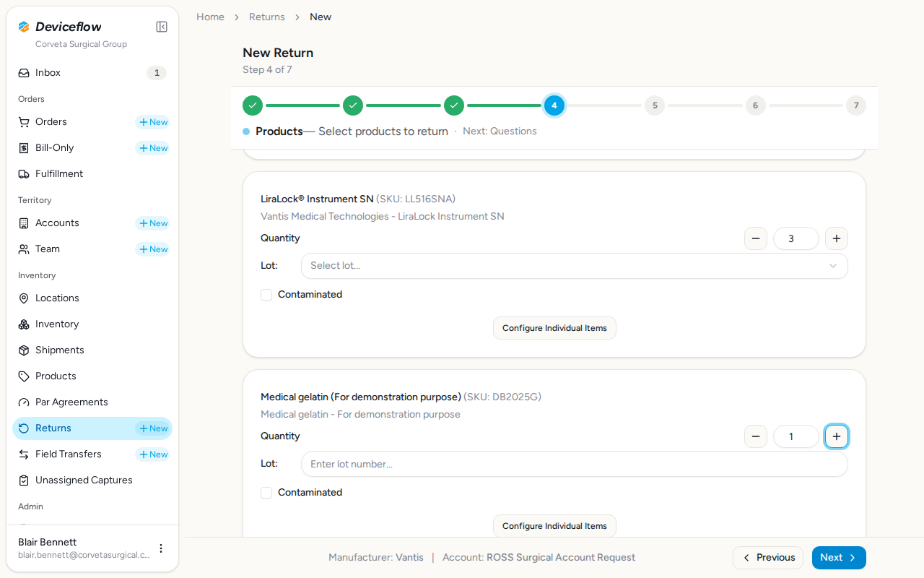Image resolution: width=924 pixels, height=578 pixels.
Task: Create new order via New badge
Action: [x=153, y=122]
